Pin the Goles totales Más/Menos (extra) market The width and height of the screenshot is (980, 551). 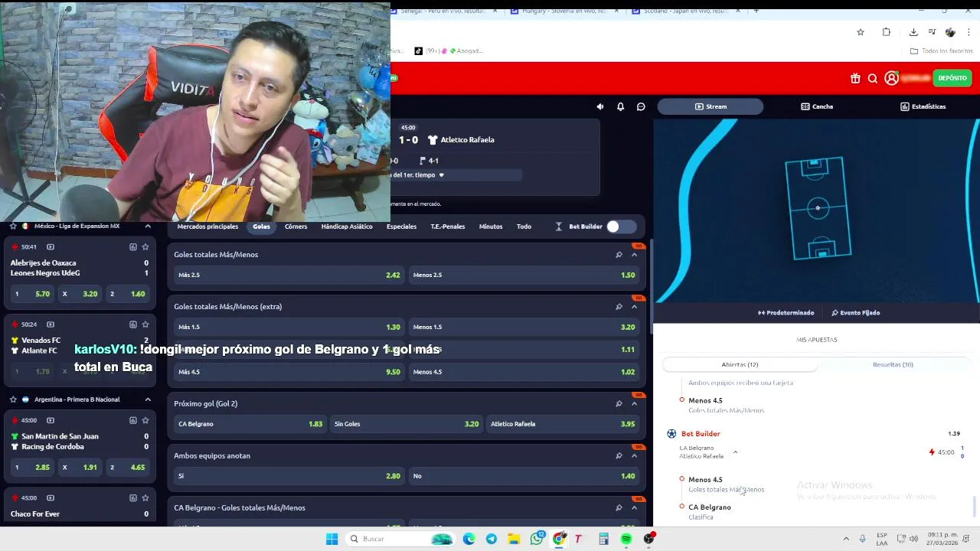pyautogui.click(x=619, y=307)
